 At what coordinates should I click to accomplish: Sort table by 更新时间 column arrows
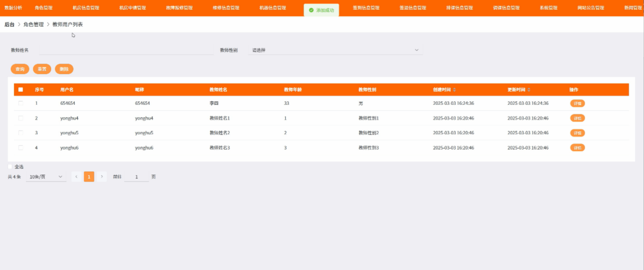(x=529, y=90)
